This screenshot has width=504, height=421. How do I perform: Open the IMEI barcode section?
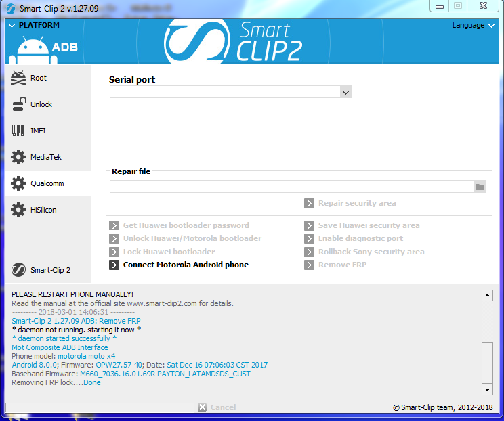pyautogui.click(x=48, y=131)
